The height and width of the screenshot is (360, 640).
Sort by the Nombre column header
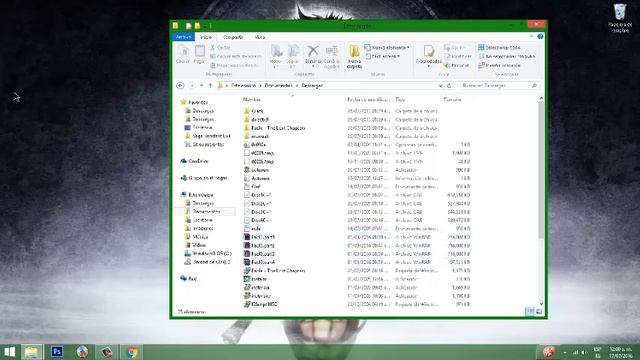pyautogui.click(x=252, y=100)
